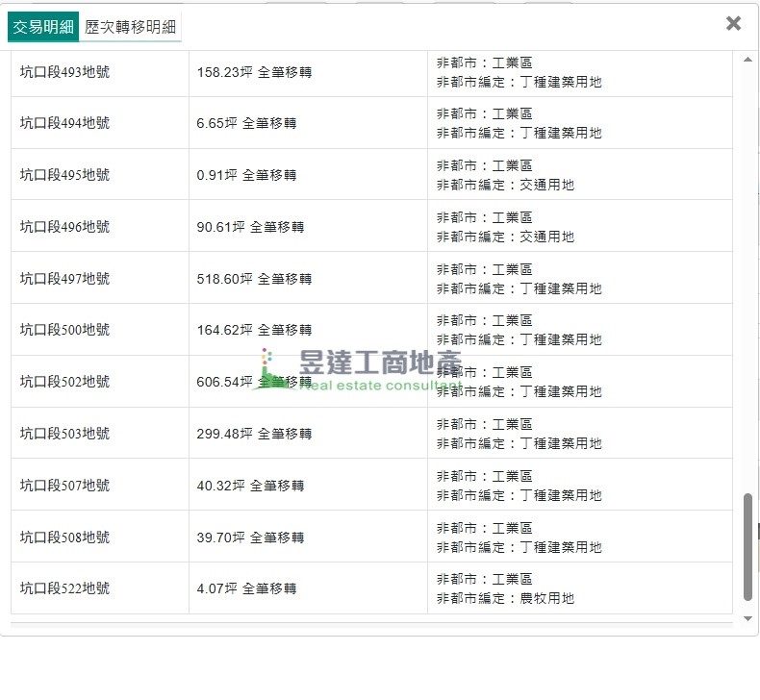Click the 農牧用地 zoning cell

[x=519, y=588]
